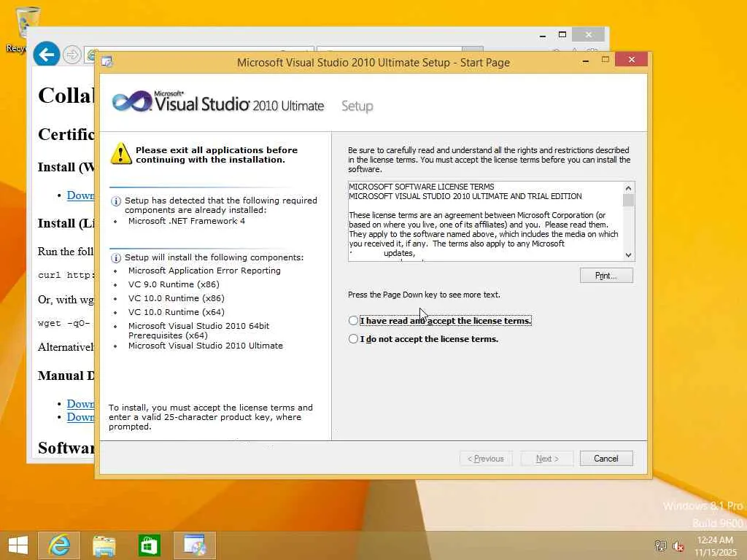This screenshot has width=747, height=560.
Task: Click the setup window title bar icon
Action: (x=107, y=62)
